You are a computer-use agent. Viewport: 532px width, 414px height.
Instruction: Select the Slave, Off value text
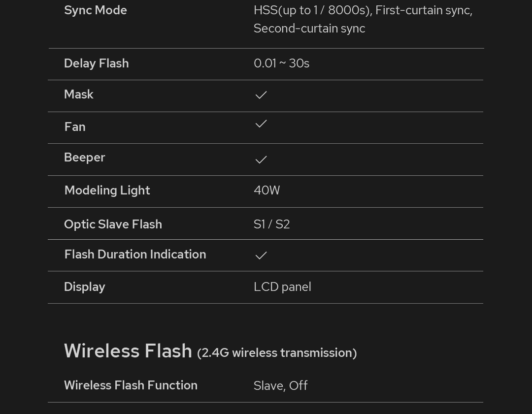[280, 386]
